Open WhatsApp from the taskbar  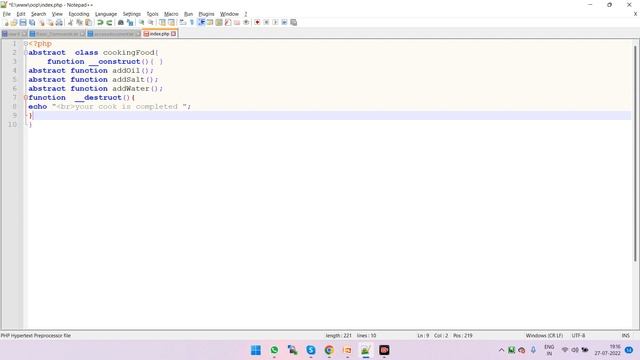tap(274, 350)
